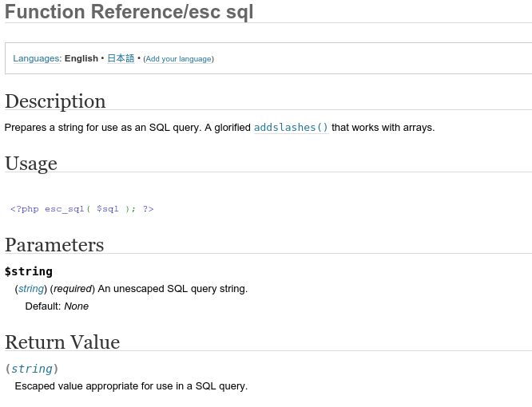Click the Description section heading
The image size is (532, 407).
click(55, 101)
